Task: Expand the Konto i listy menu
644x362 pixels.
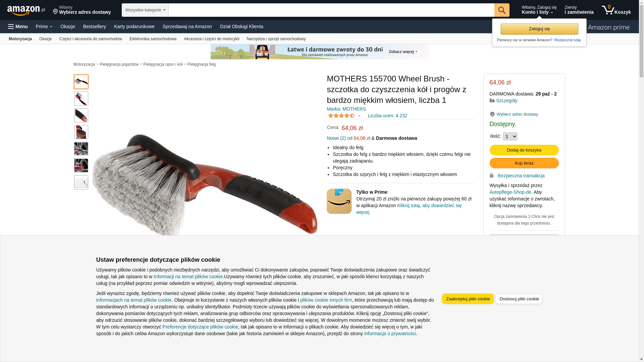Action: pyautogui.click(x=539, y=10)
